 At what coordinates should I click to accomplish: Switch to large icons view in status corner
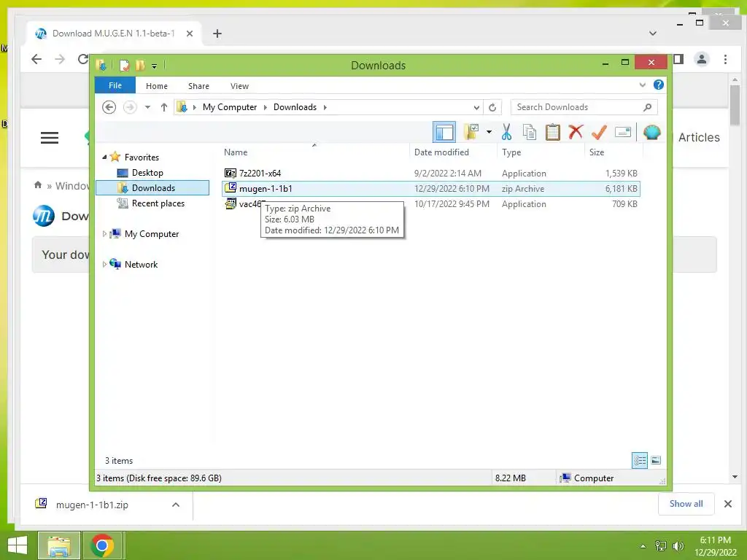(x=656, y=460)
